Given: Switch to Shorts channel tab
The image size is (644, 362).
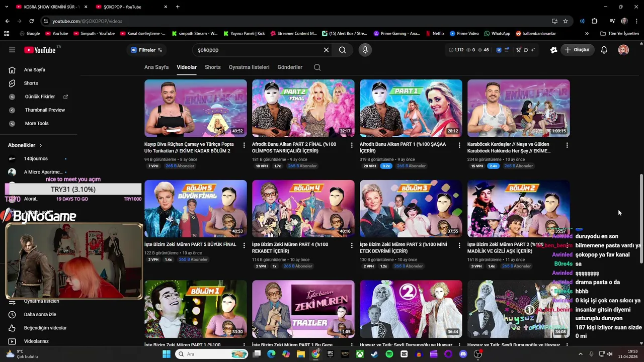Looking at the screenshot, I should click(x=213, y=67).
